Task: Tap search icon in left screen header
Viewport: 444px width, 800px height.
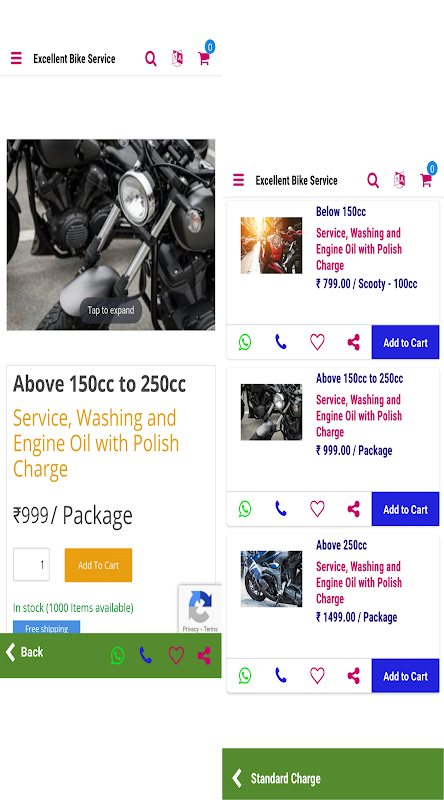Action: pos(151,59)
